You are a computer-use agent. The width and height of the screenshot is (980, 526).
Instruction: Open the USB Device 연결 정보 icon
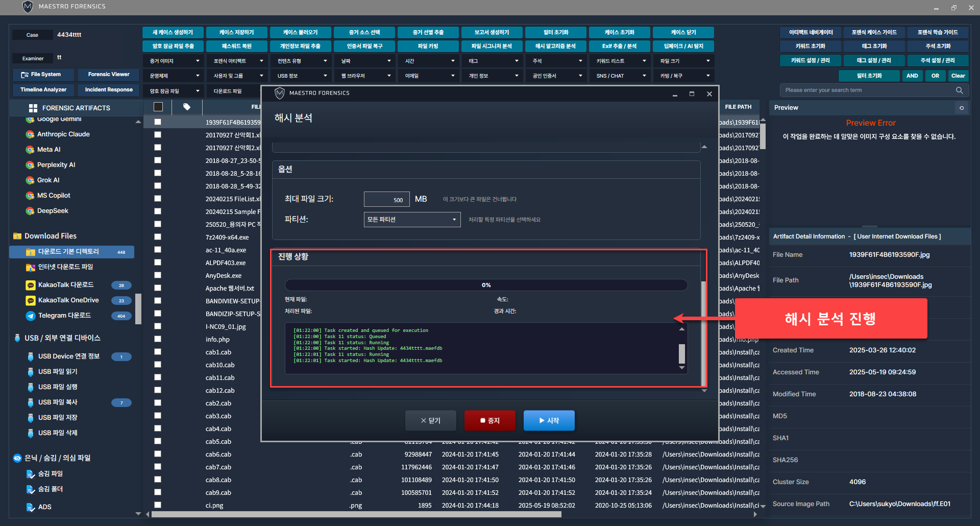point(31,356)
